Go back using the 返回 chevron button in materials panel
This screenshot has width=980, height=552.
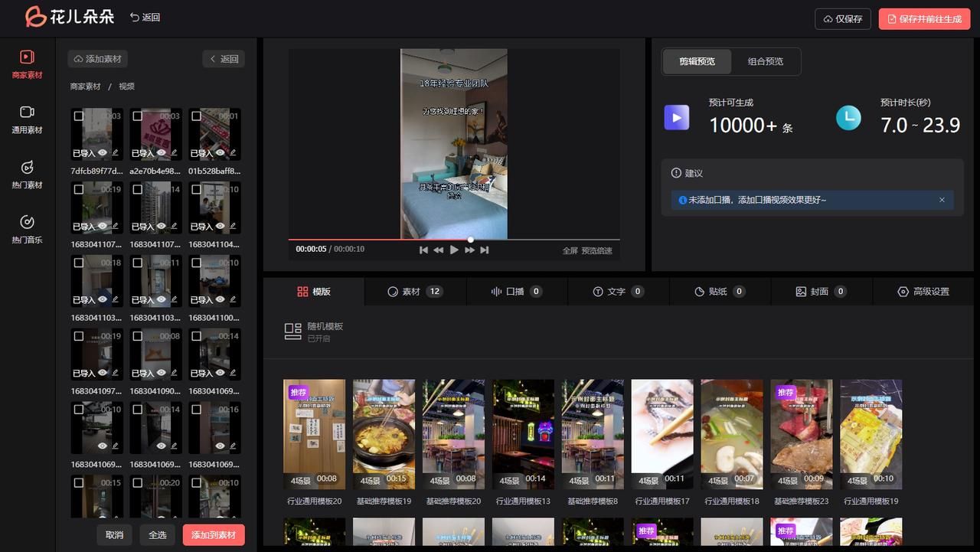[x=224, y=59]
